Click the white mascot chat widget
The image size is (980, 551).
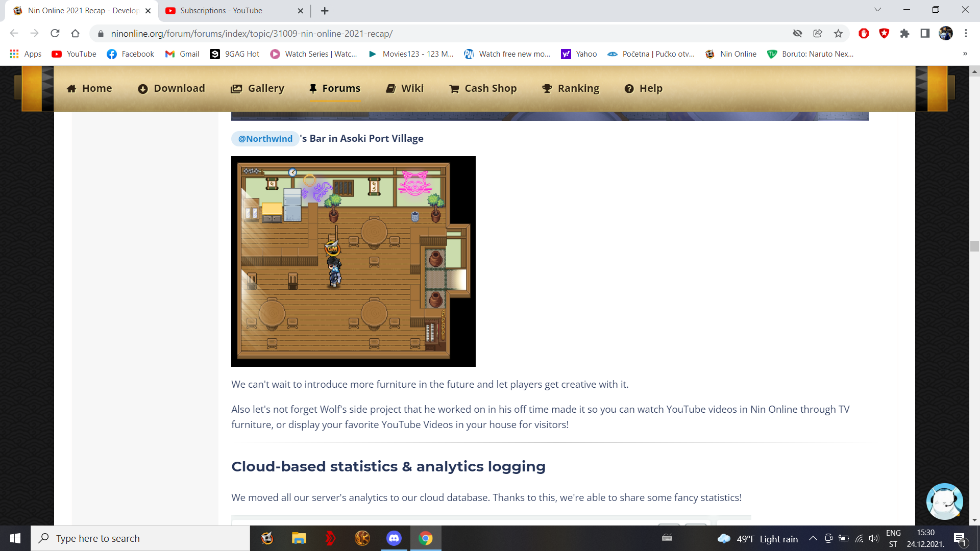(944, 502)
